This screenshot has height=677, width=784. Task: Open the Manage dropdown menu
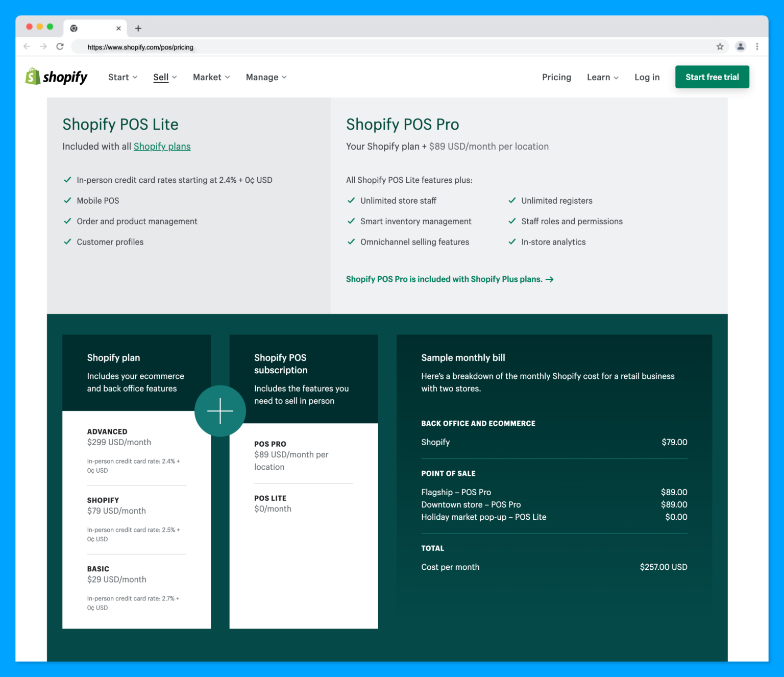tap(266, 77)
